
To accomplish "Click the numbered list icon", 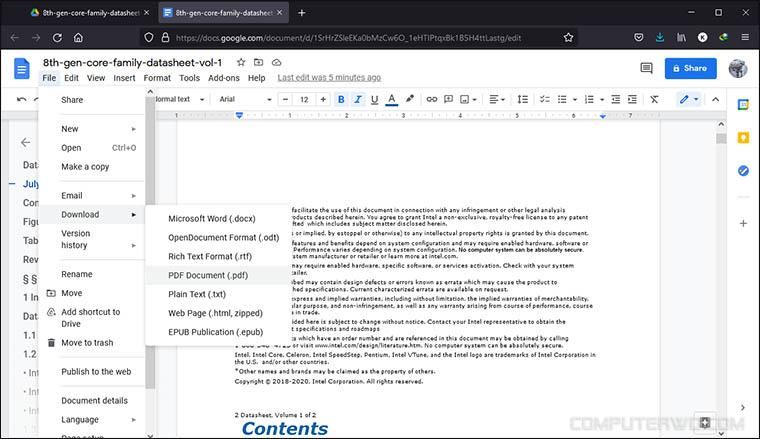I will (x=589, y=99).
